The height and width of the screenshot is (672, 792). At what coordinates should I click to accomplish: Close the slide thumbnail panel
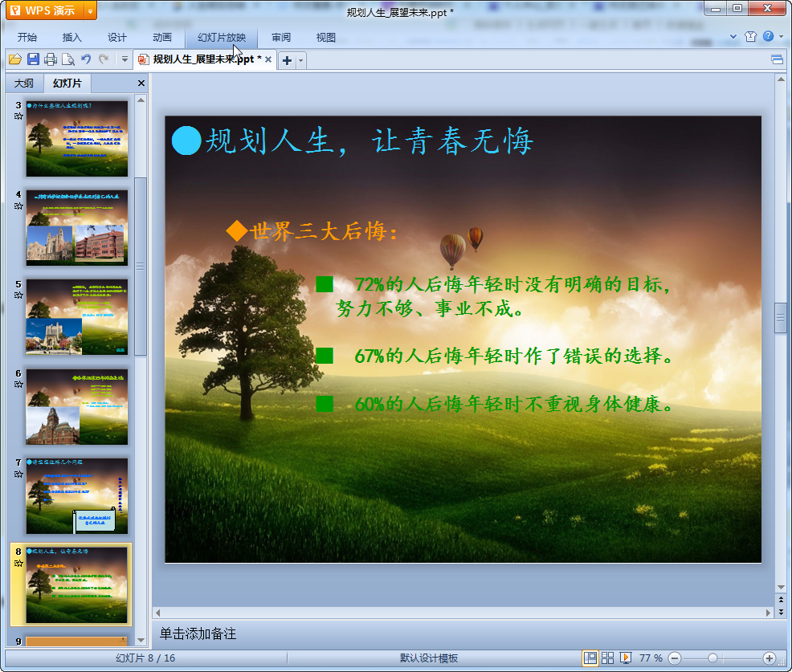coord(141,83)
